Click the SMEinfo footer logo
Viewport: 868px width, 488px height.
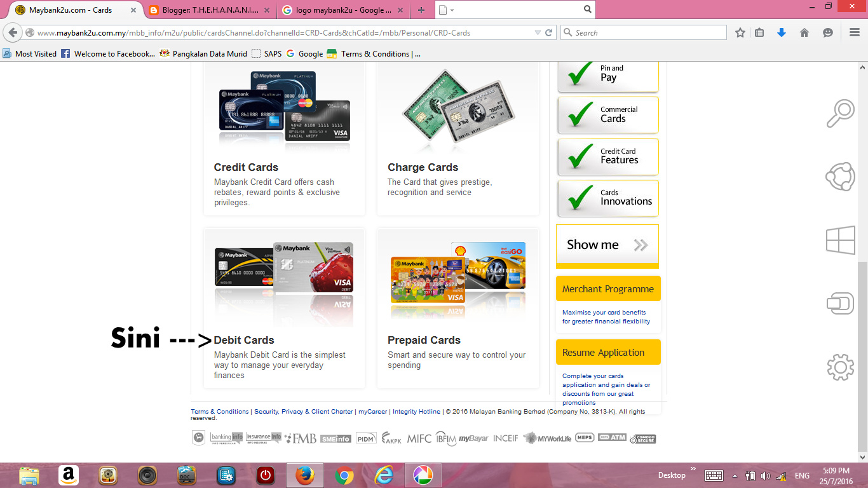336,438
